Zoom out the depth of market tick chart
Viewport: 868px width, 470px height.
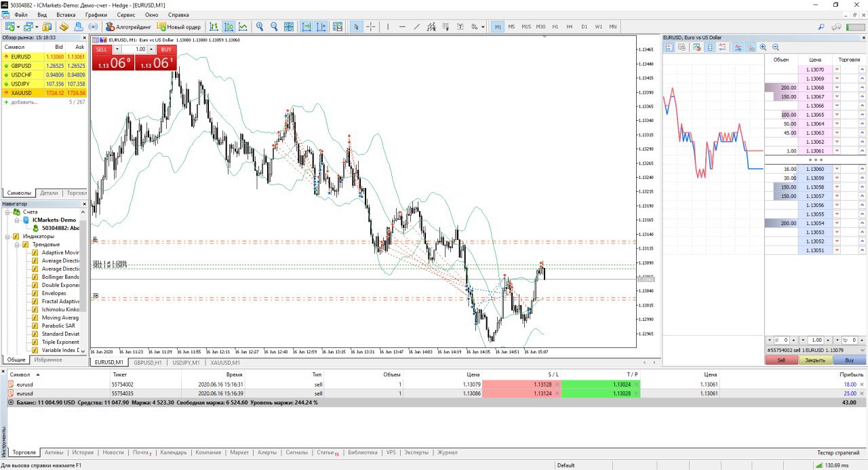(776, 47)
